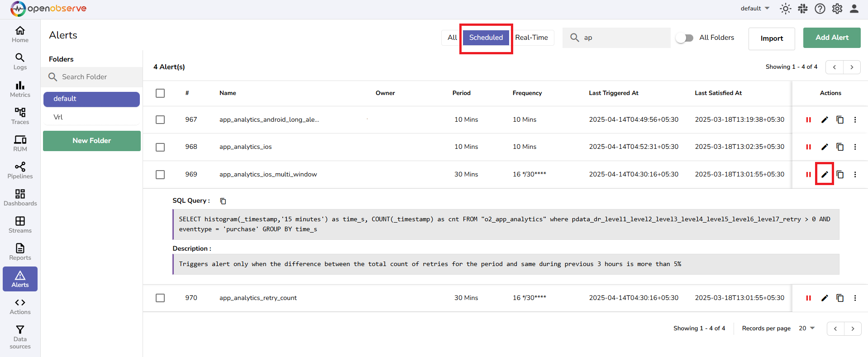Open Actions section in sidebar
The width and height of the screenshot is (868, 357).
point(20,306)
